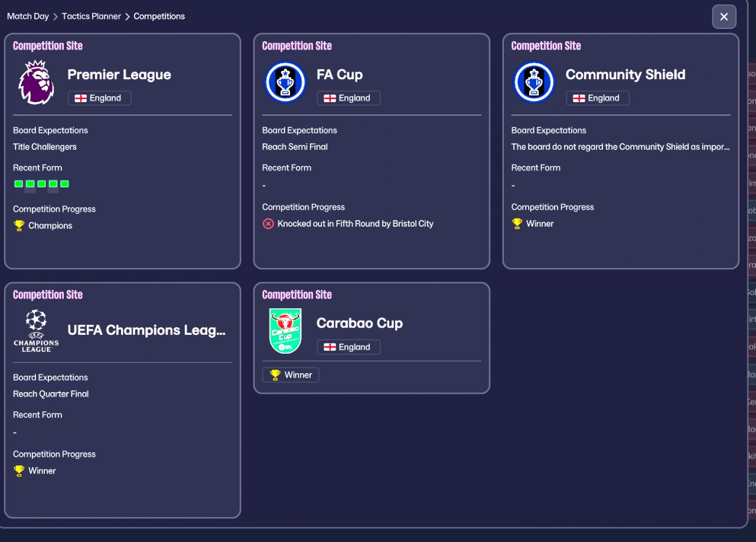
Task: Click the Champions League Winner trophy icon
Action: pos(19,471)
